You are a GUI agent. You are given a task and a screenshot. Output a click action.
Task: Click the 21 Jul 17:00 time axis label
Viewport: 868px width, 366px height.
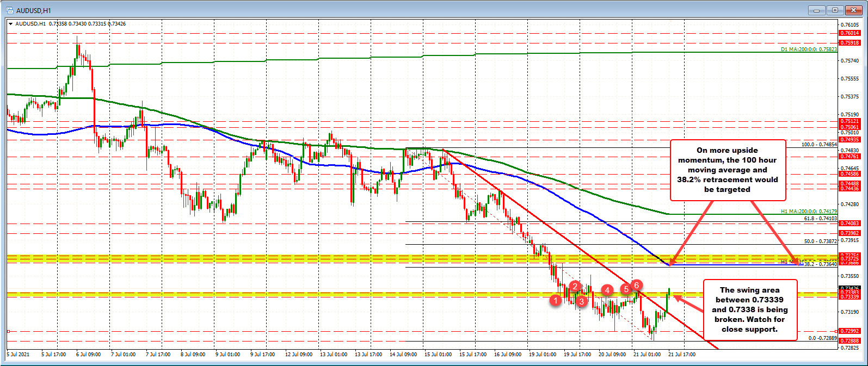pyautogui.click(x=681, y=355)
